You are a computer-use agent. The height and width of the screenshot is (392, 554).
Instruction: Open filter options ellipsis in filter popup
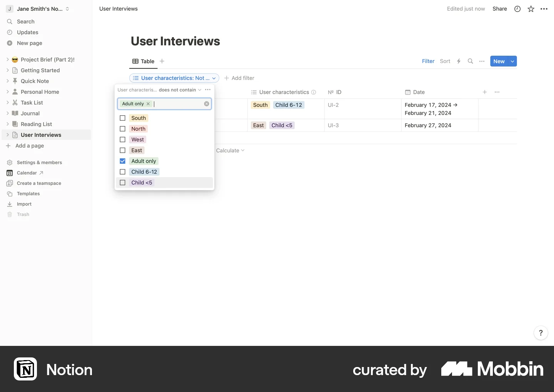pos(208,90)
